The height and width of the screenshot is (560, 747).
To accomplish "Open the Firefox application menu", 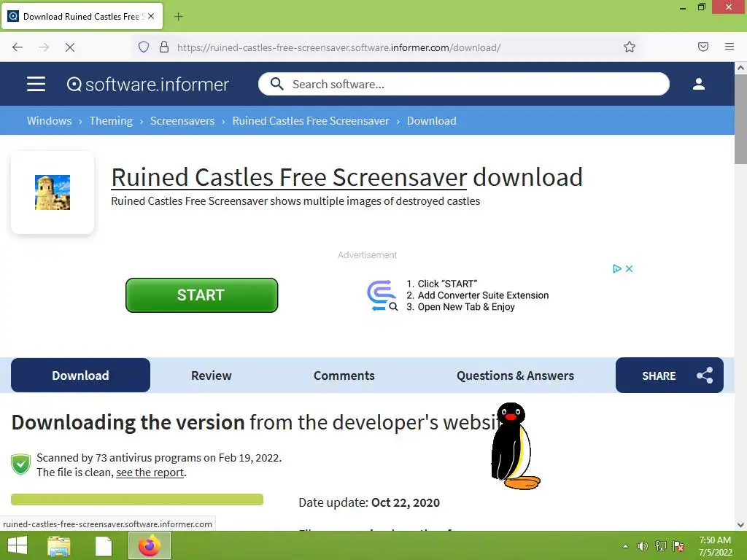I will [x=729, y=47].
